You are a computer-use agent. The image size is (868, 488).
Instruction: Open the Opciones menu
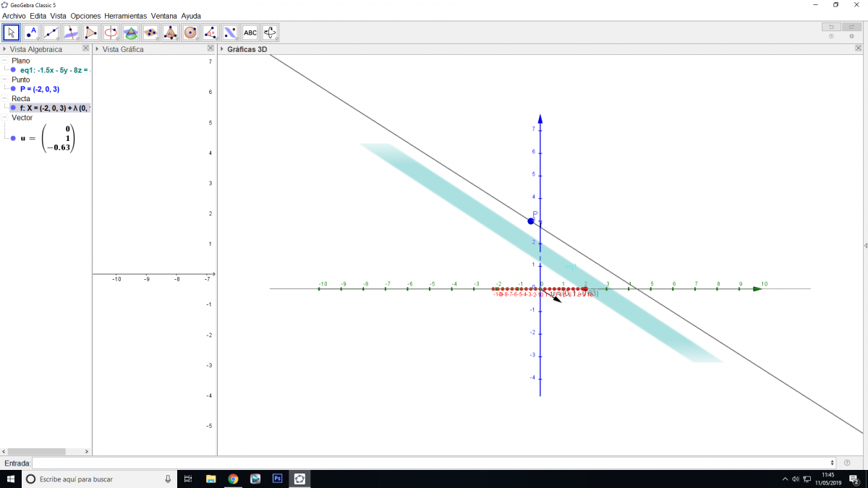[85, 16]
